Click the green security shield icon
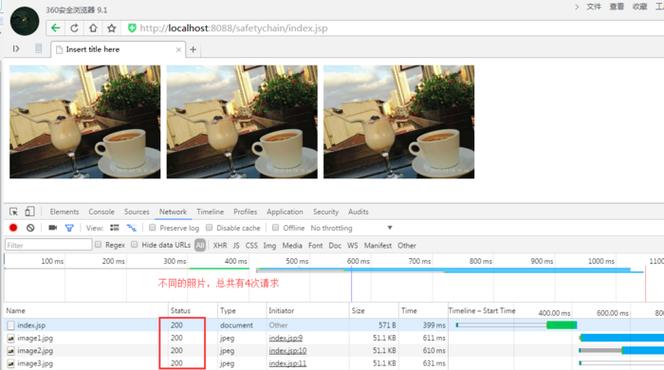The height and width of the screenshot is (370, 664). [x=132, y=28]
